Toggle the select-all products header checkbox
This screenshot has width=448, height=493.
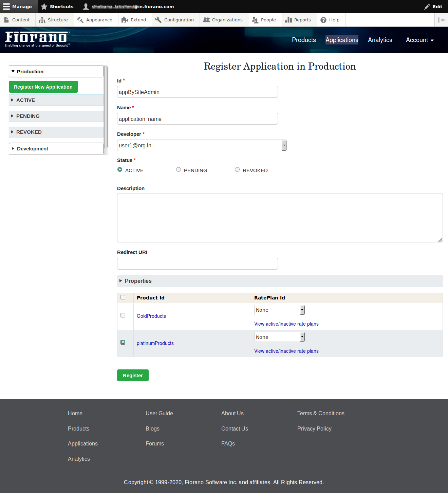coord(123,297)
